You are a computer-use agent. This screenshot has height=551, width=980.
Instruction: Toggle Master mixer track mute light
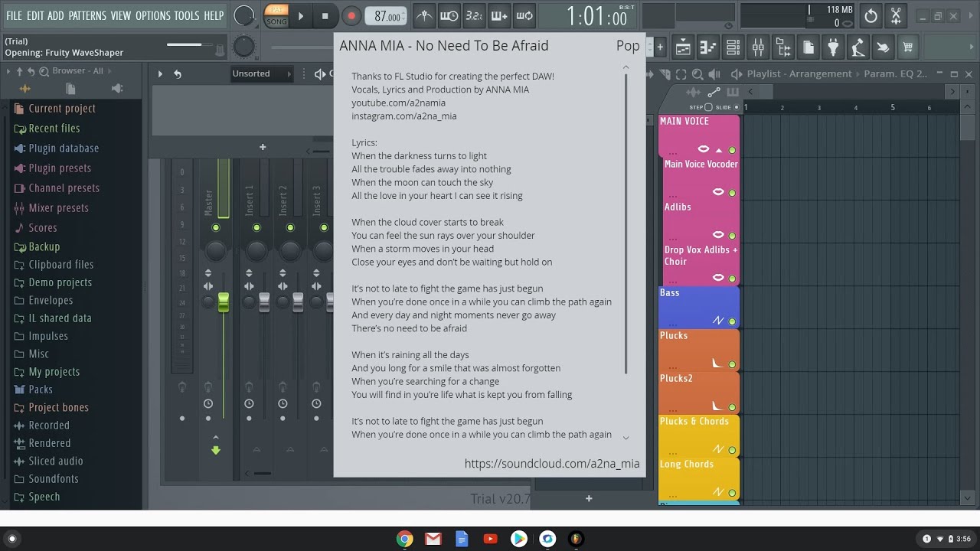pyautogui.click(x=216, y=227)
